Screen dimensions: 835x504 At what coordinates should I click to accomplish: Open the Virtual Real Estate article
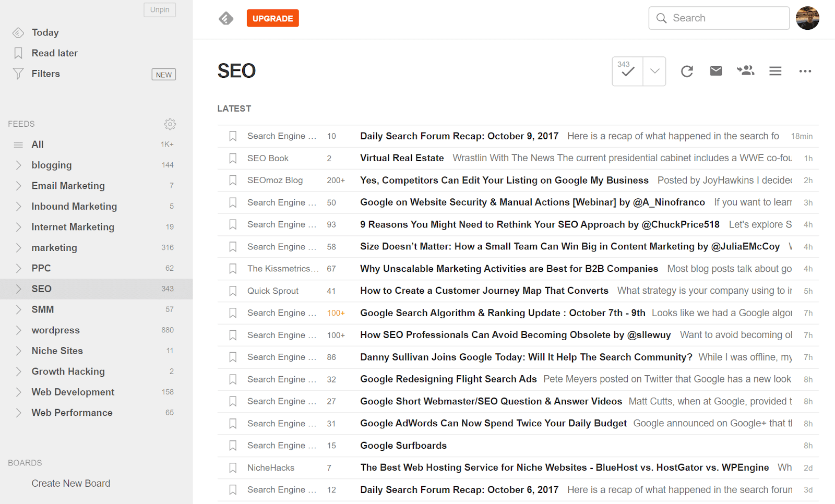(x=402, y=158)
